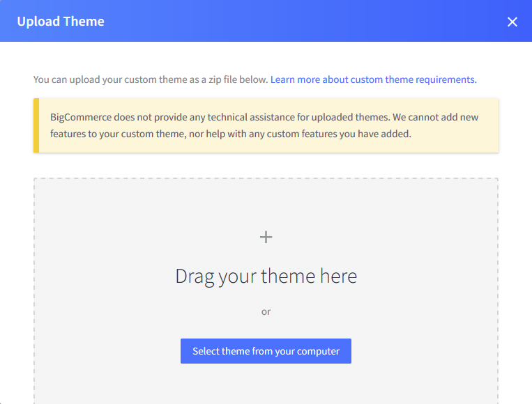This screenshot has width=532, height=404.
Task: Click the words 'Learn more' in the link
Action: [295, 79]
